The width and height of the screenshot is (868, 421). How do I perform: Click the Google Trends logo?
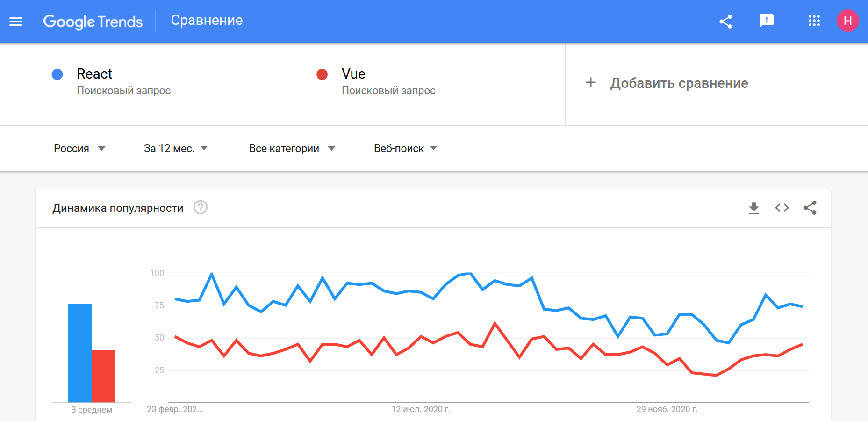point(93,22)
